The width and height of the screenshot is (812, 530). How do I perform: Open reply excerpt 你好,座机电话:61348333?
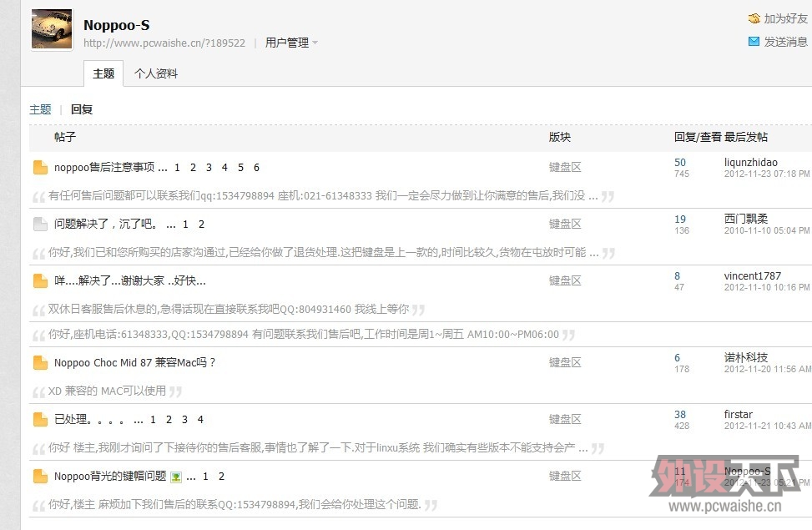coord(304,335)
